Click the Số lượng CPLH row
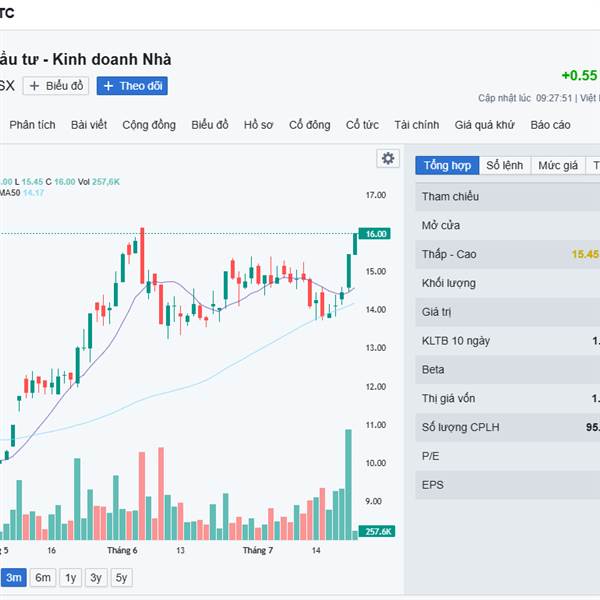Image resolution: width=600 pixels, height=600 pixels. tap(508, 427)
